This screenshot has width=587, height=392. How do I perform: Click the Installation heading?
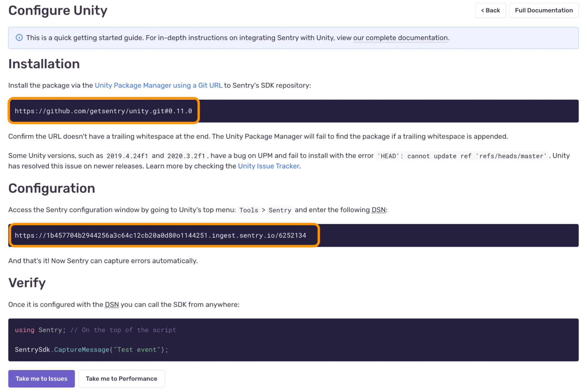coord(44,64)
